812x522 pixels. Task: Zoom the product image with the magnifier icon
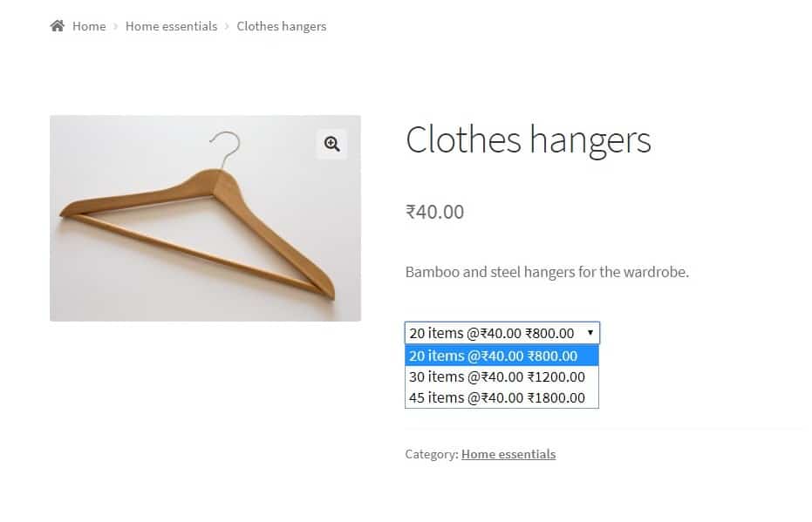click(x=331, y=145)
